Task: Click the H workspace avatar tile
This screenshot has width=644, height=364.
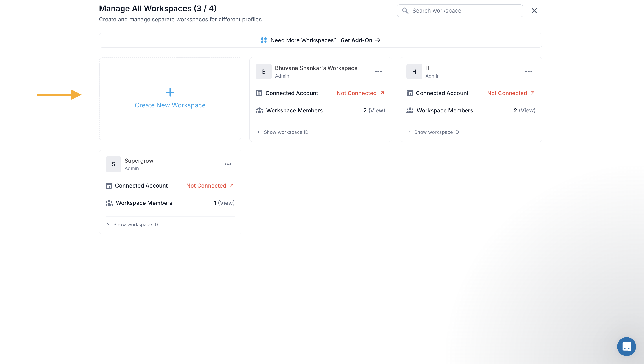Action: (x=414, y=72)
